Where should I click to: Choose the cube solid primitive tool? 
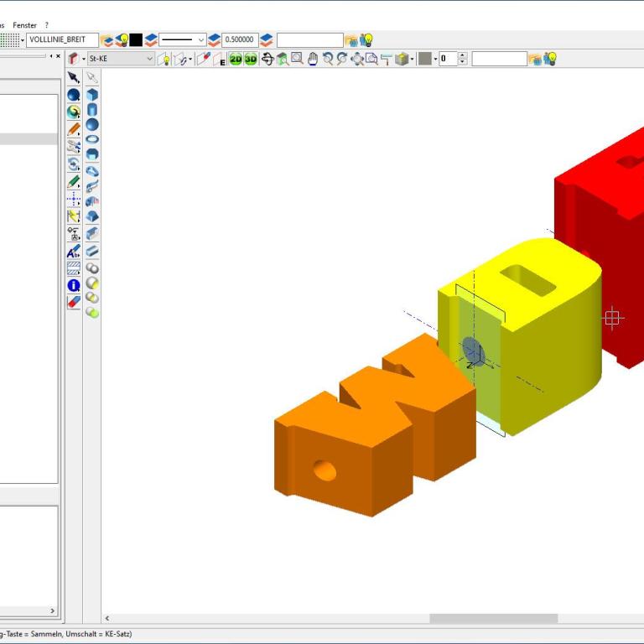(x=92, y=95)
